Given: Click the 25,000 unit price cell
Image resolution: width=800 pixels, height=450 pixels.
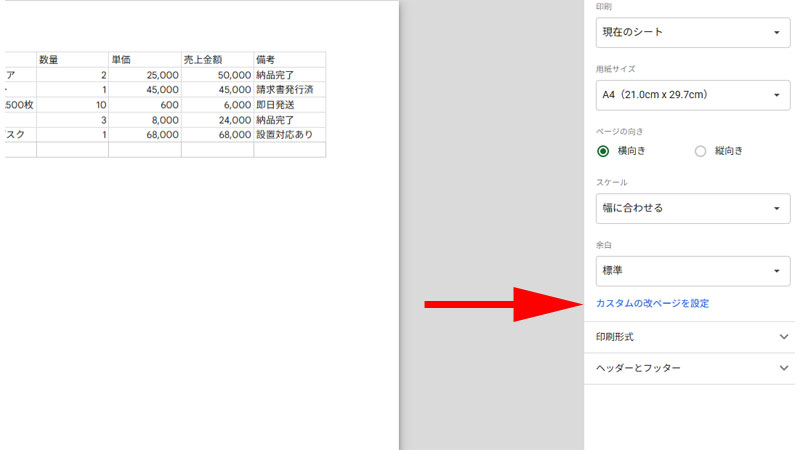Looking at the screenshot, I should click(x=145, y=75).
